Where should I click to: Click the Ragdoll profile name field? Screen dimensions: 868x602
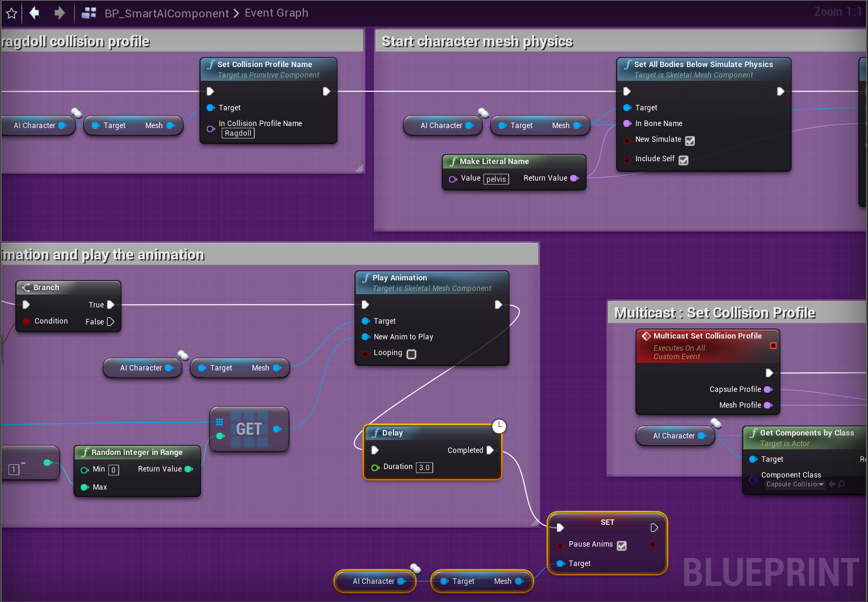(238, 133)
